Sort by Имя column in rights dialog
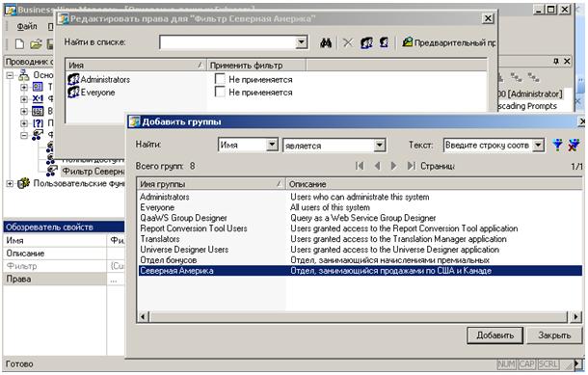This screenshot has width=588, height=375. coord(136,66)
